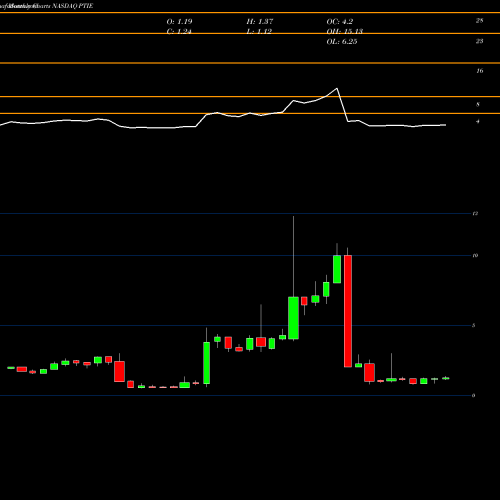This screenshot has width=500, height=500.
Task: Click the upper axis label 4
Action: pos(478,122)
